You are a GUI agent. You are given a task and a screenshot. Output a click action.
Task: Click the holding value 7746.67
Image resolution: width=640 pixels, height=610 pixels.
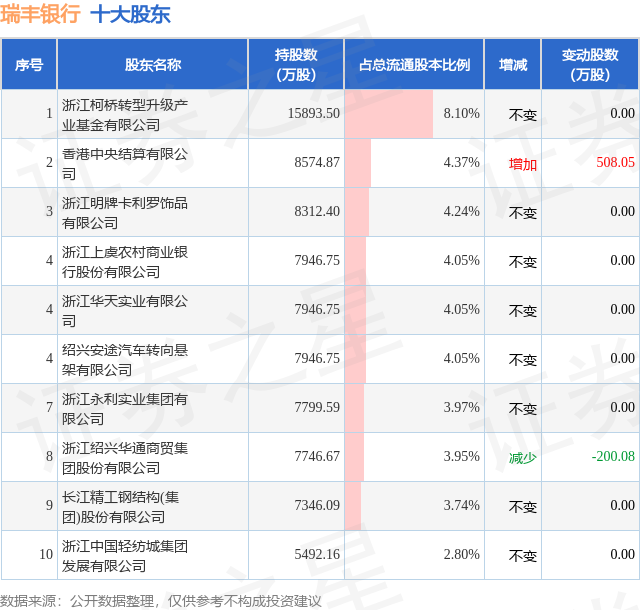point(317,456)
